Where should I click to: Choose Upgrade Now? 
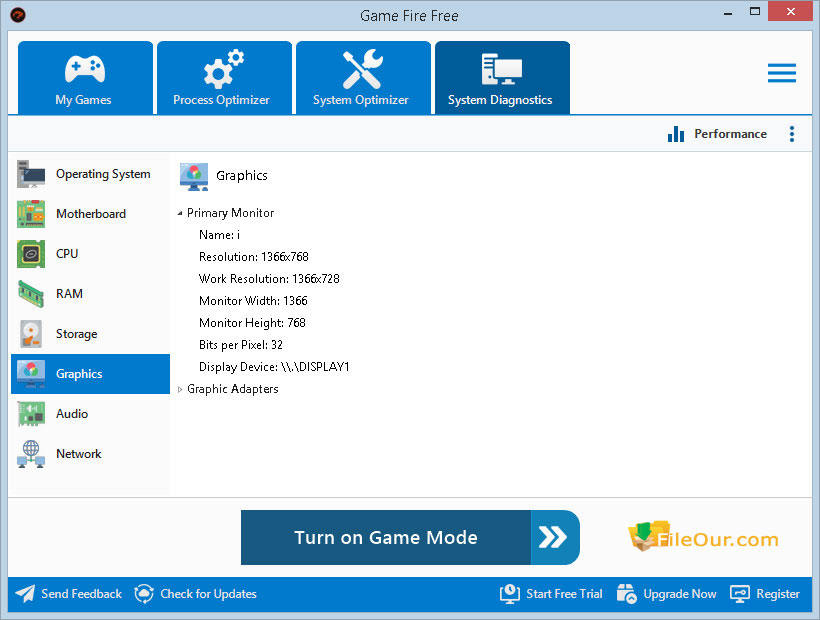(x=680, y=594)
